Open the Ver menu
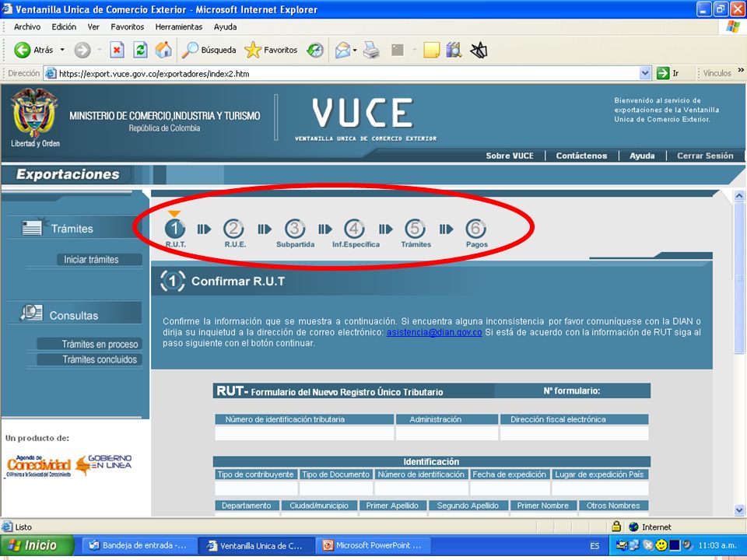Screen dimensions: 747x560 93,27
